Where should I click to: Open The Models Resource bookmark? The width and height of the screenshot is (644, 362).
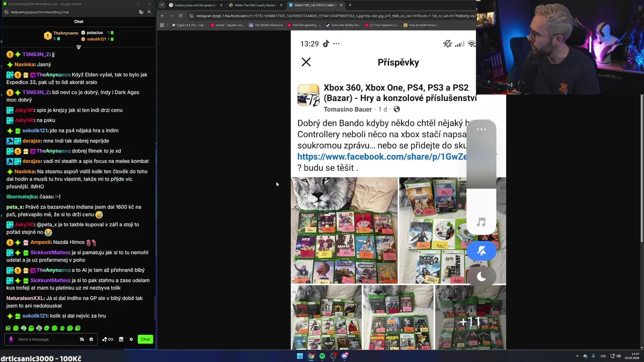(x=266, y=25)
